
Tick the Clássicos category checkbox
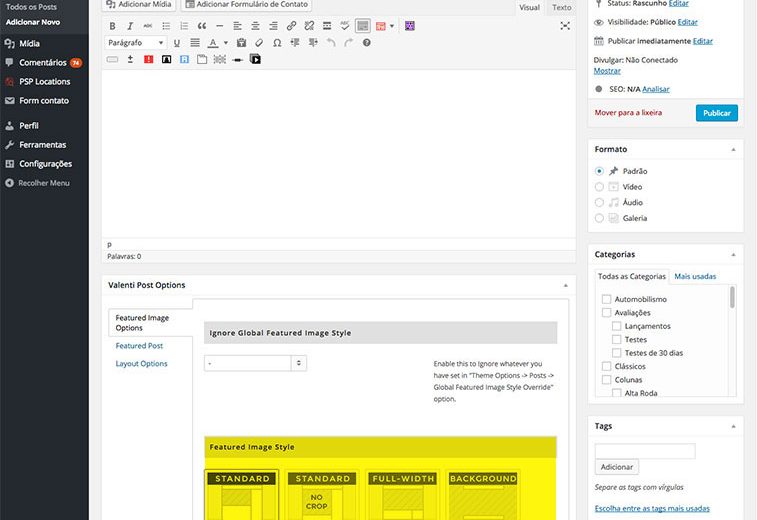606,367
